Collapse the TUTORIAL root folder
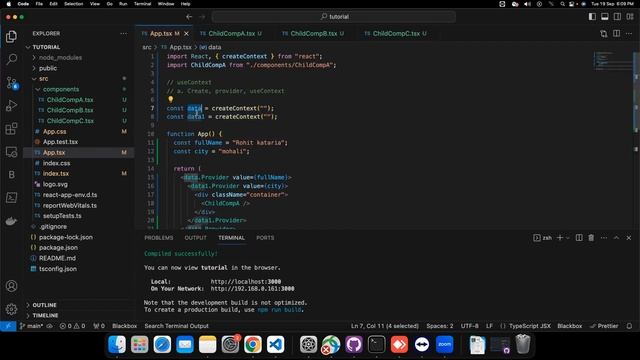640x360 pixels. click(28, 47)
